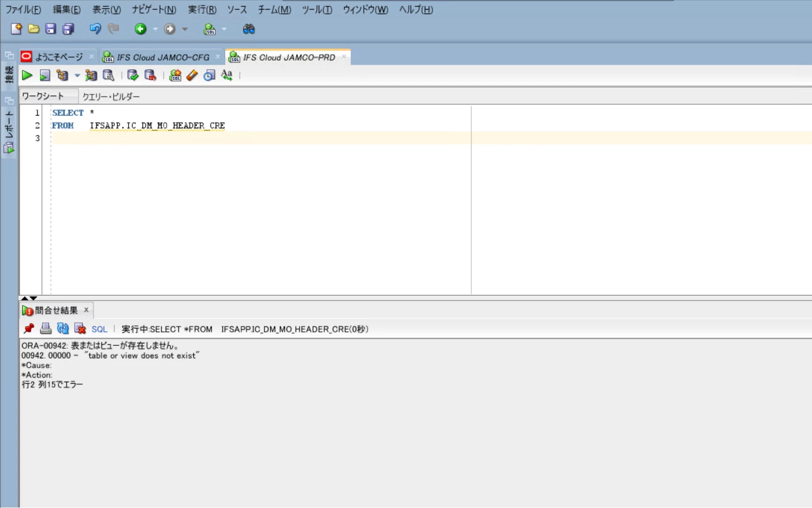
Task: Open the Back arrow history dropdown
Action: [x=155, y=29]
